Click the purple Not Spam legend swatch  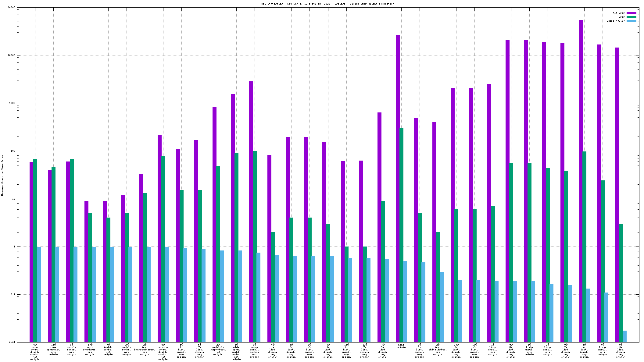[x=631, y=13]
